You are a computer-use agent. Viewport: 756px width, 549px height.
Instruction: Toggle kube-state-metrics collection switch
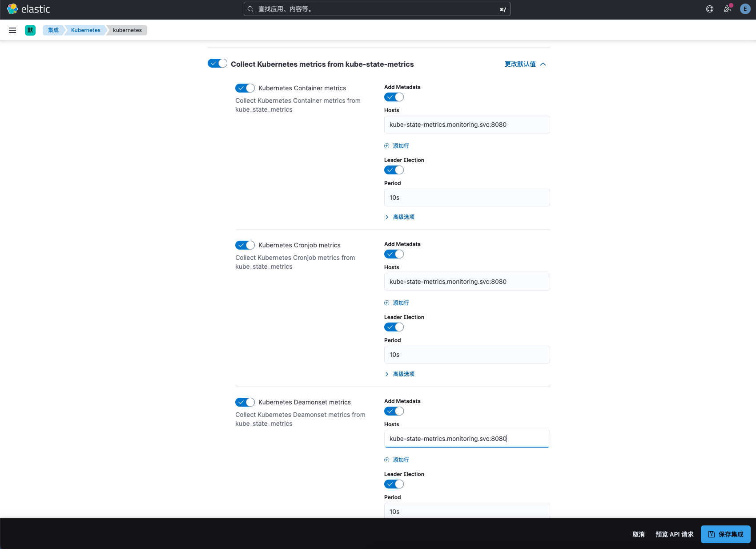click(x=217, y=64)
